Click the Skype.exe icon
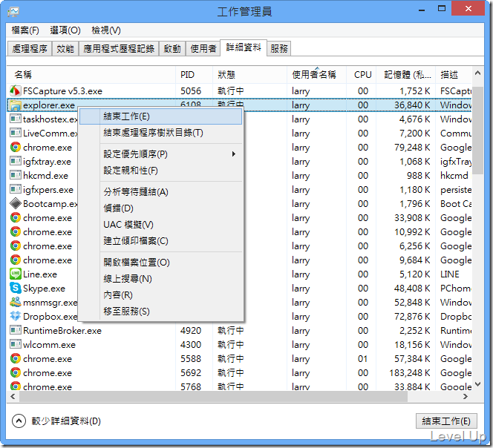Image resolution: width=493 pixels, height=448 pixels. (x=15, y=288)
